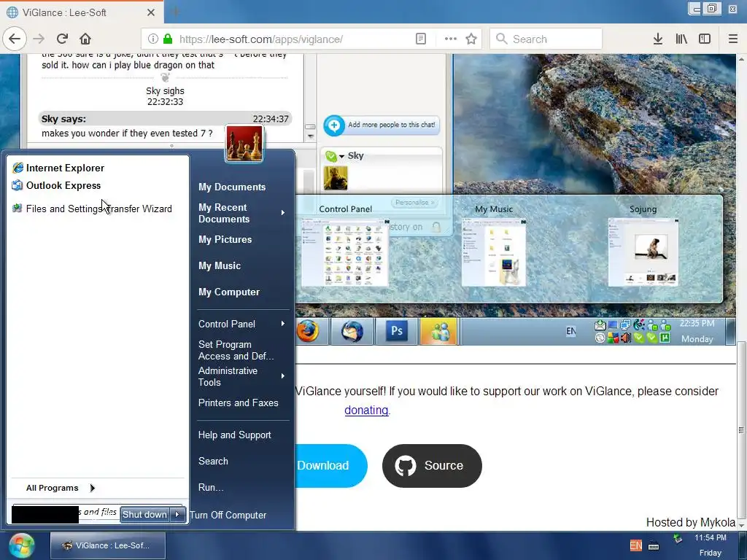747x560 pixels.
Task: Open My Computer from Start menu
Action: click(228, 292)
